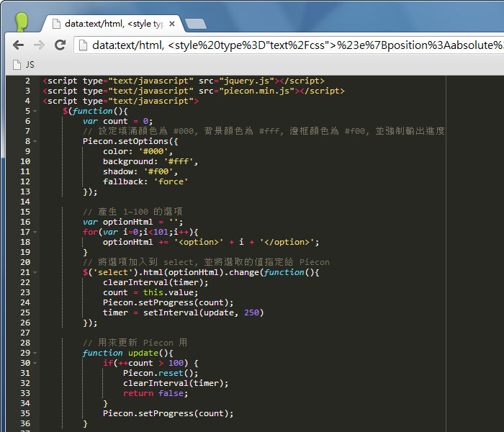Viewport: 504px width, 432px height.
Task: Collapse the update function at line 29
Action: point(35,354)
